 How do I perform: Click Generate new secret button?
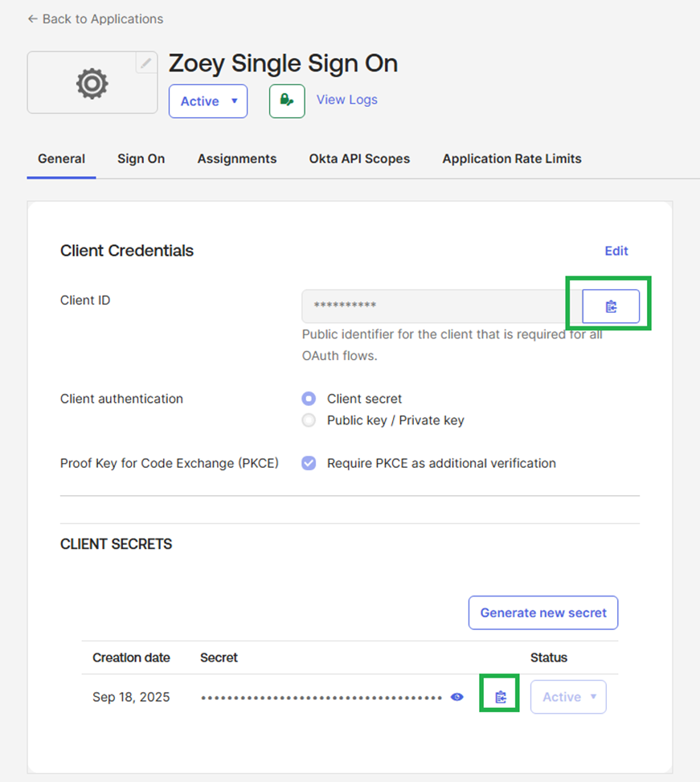click(543, 612)
